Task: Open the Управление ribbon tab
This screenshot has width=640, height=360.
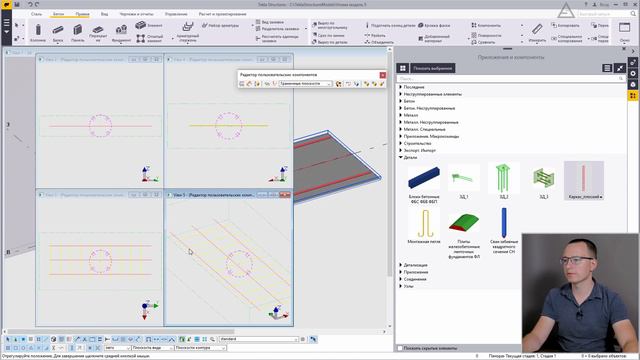Action: (x=176, y=14)
